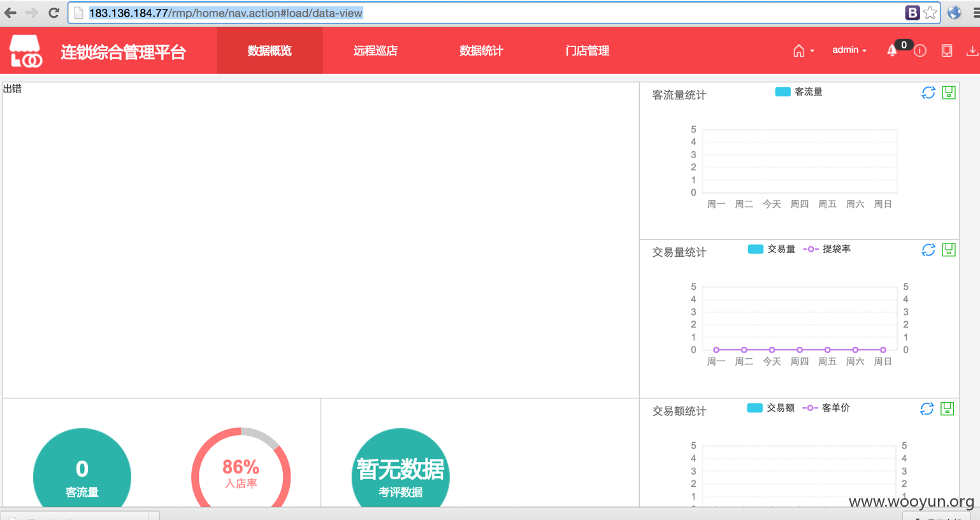Click the 出错 error text

coord(12,89)
